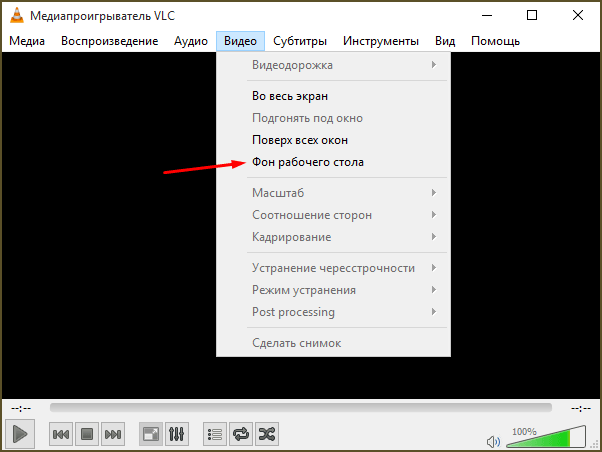Expand the Видеодорожка submenu

[x=333, y=65]
